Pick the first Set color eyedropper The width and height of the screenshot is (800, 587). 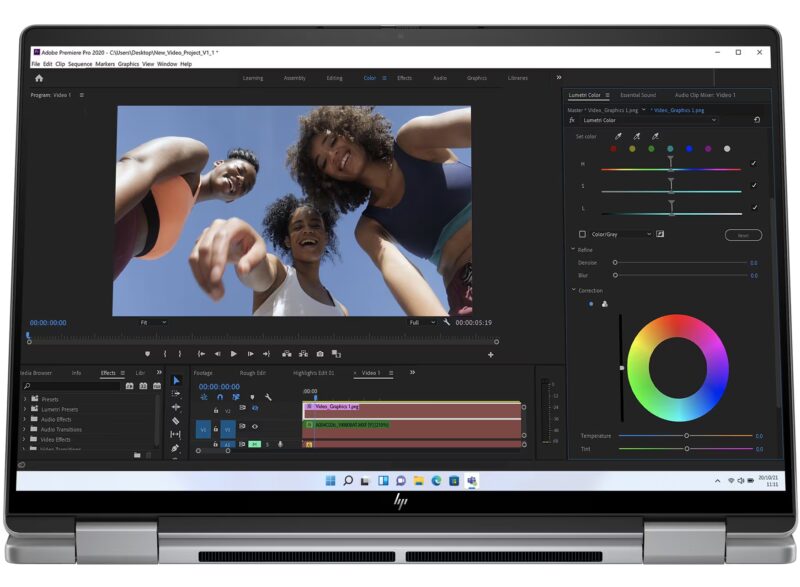(x=618, y=136)
